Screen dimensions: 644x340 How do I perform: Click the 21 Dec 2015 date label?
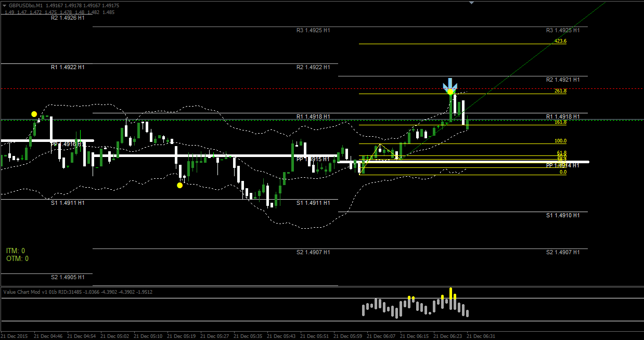tap(15, 336)
